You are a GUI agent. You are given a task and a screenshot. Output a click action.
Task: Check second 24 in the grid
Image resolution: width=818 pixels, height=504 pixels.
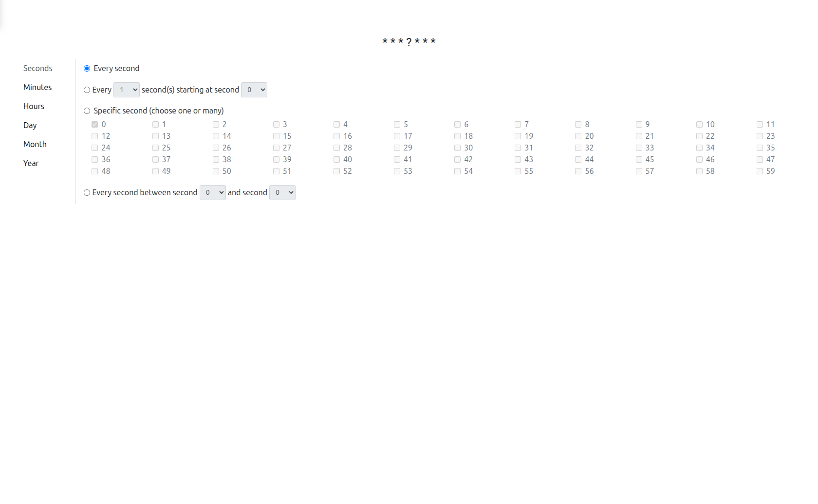(x=94, y=148)
